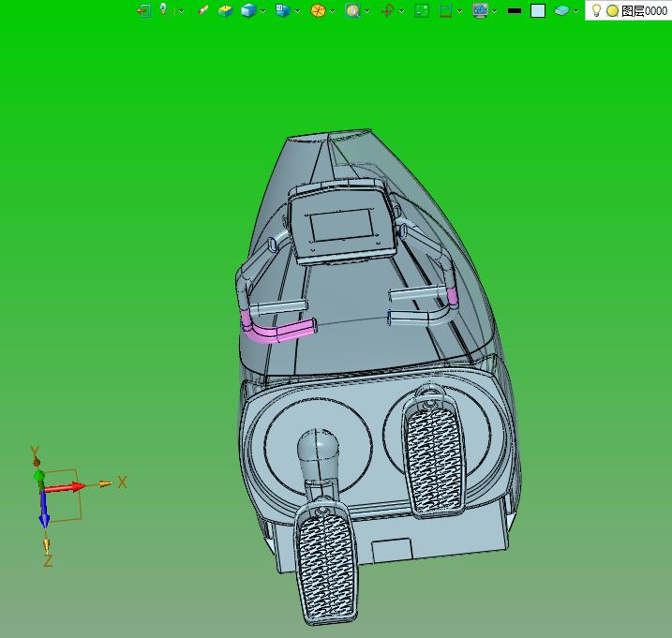Select the upper right foot pedal
This screenshot has height=638, width=672.
click(x=434, y=454)
